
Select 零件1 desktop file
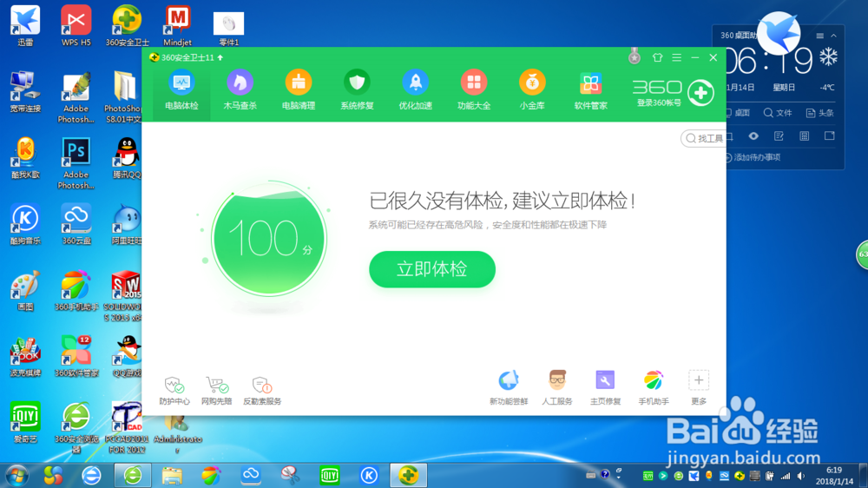228,29
